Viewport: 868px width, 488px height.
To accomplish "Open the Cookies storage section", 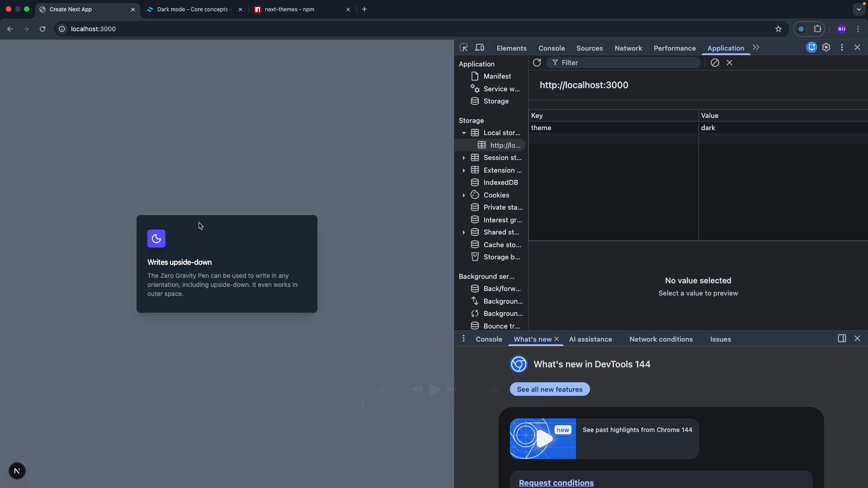I will coord(496,195).
